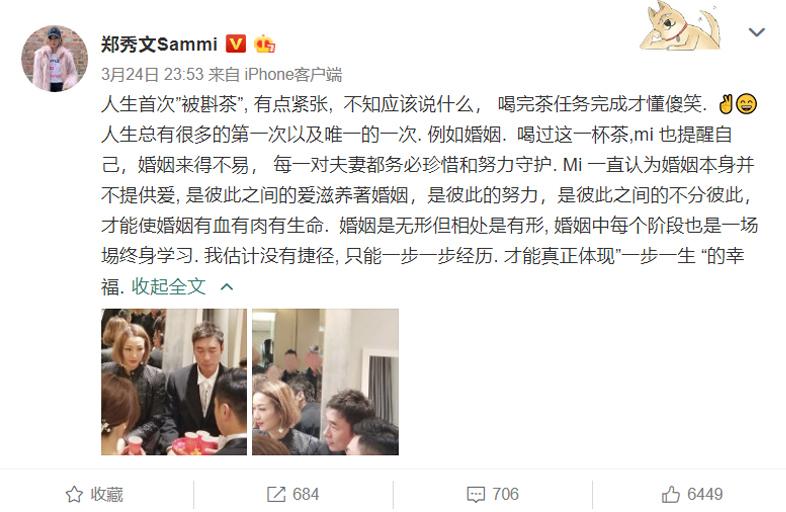
Task: Click the up caret after 收起全文
Action: 227,287
